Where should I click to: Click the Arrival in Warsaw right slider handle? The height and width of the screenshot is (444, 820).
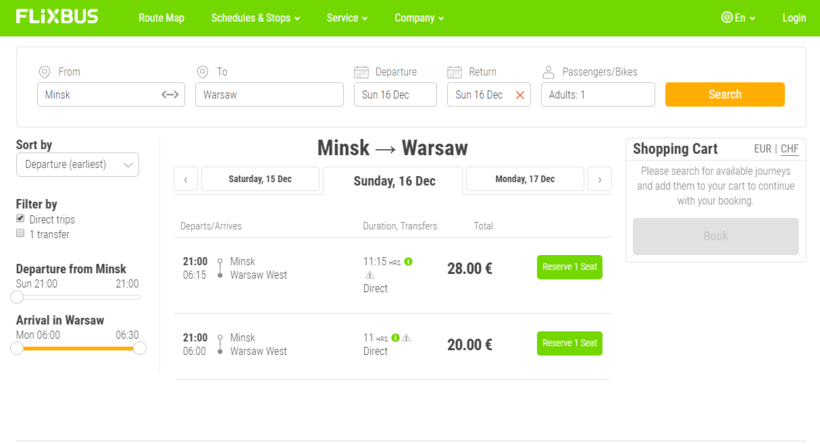(140, 348)
